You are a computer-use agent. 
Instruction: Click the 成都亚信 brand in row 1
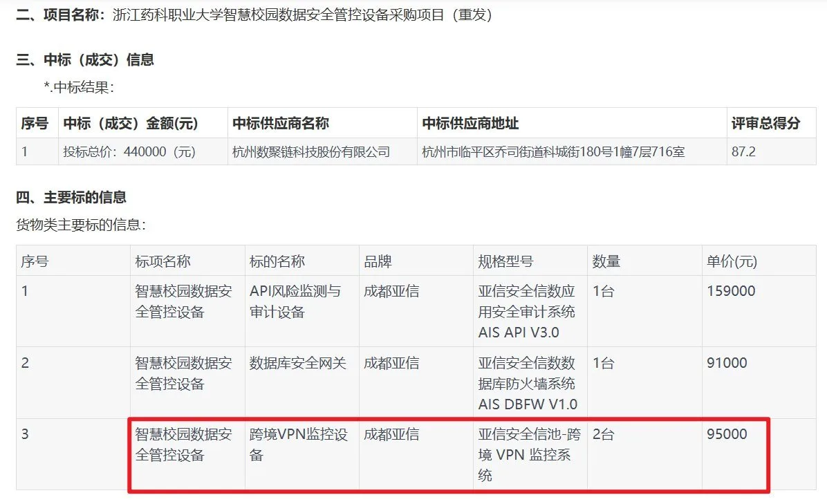[x=391, y=291]
